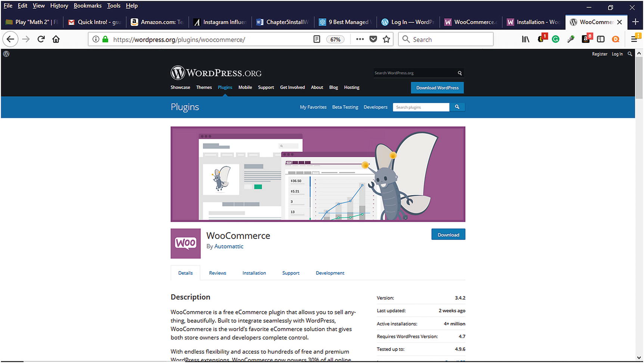This screenshot has width=644, height=363.
Task: Click the blue Download plugin button
Action: 448,235
